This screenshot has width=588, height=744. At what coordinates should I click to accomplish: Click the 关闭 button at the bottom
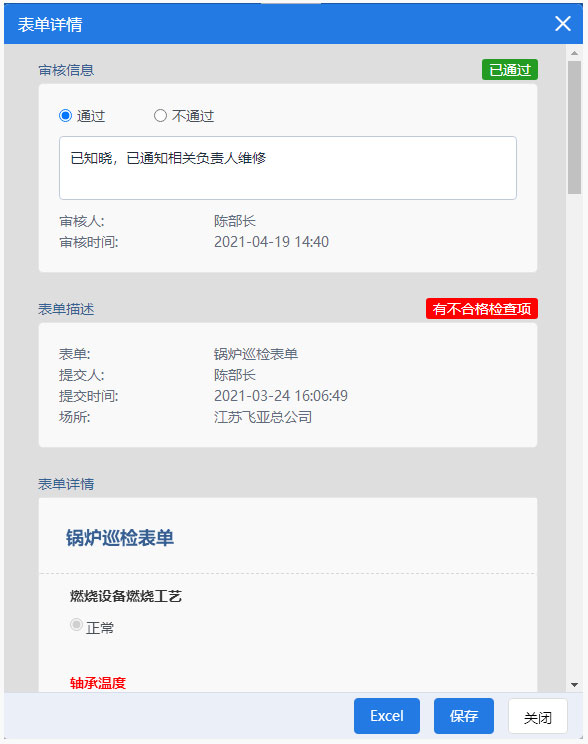(538, 716)
